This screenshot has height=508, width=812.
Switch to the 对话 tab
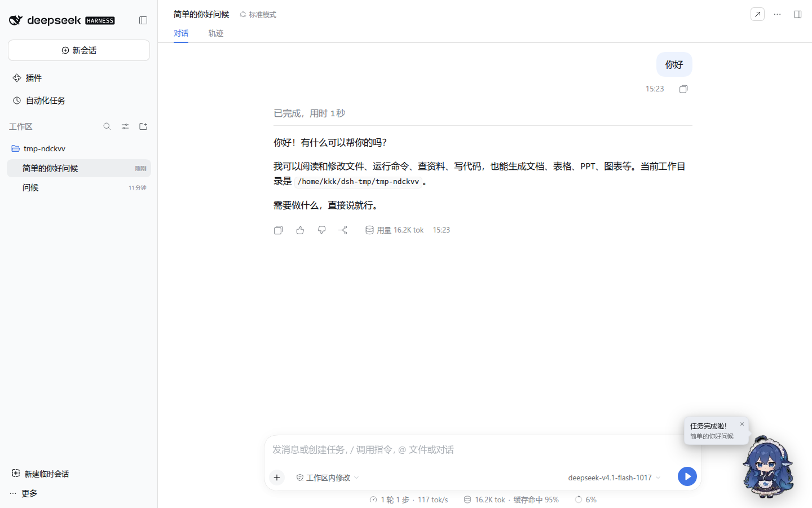181,33
